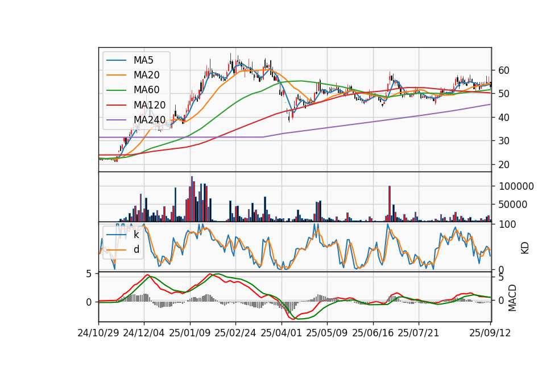Click the MA120 legend label
This screenshot has height=392, width=546.
click(150, 105)
